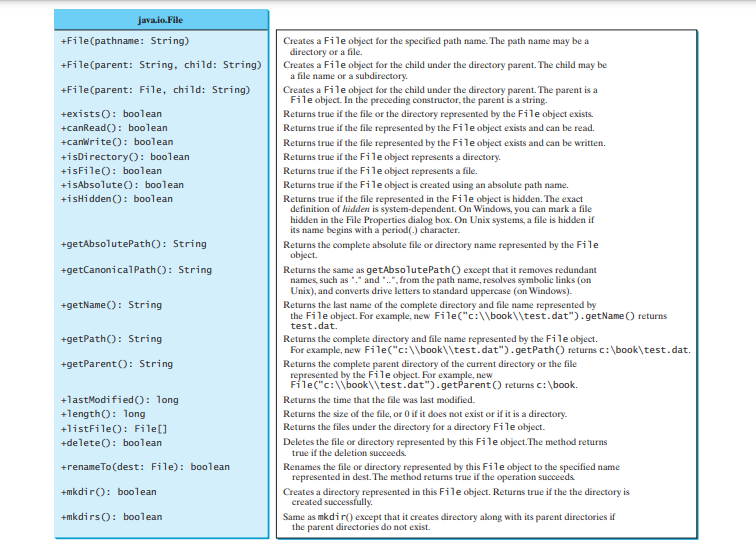Click description 'Returns true if the File object represents a file.'
Screen dimensions: 756x547
[380, 171]
